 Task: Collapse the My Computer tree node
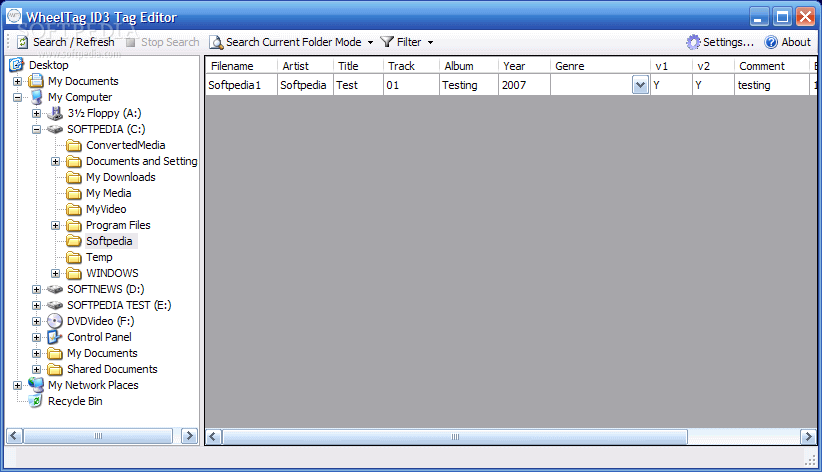click(x=17, y=97)
